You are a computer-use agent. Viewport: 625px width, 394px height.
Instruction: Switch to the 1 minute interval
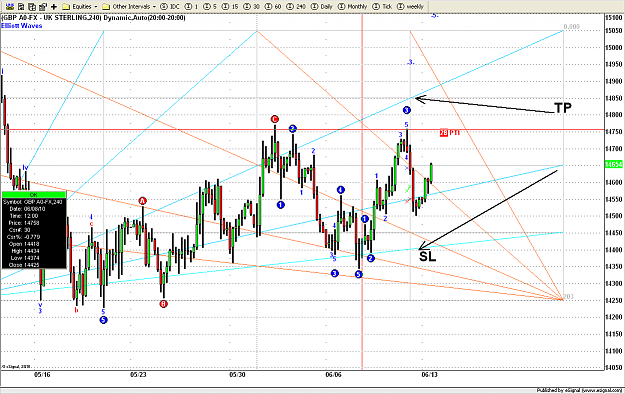coord(192,6)
